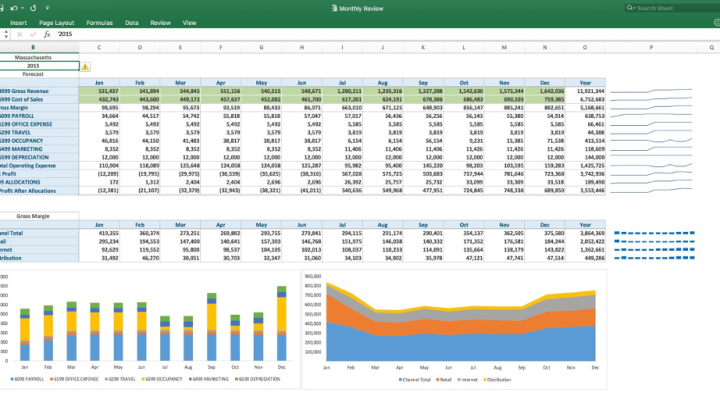This screenshot has width=720, height=400.
Task: Click 6499 MARKETING legend entry
Action: [209, 379]
